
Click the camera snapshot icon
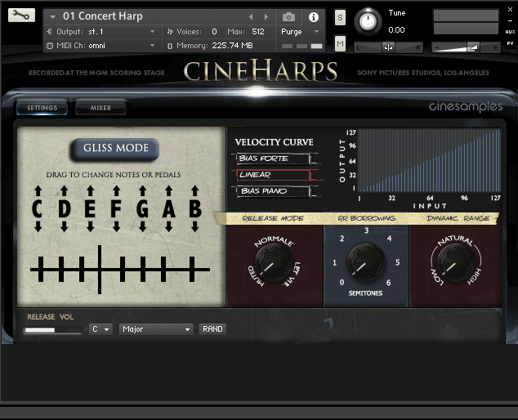click(288, 17)
